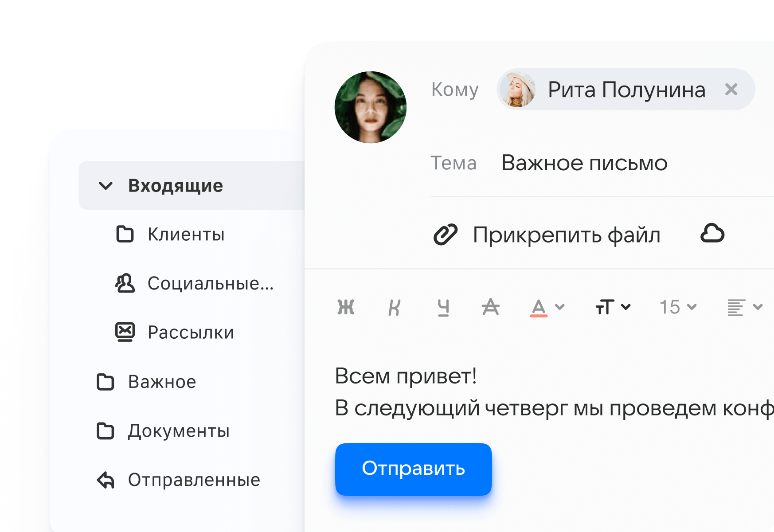Collapse the Входящие folder
The height and width of the screenshot is (532, 774).
106,186
